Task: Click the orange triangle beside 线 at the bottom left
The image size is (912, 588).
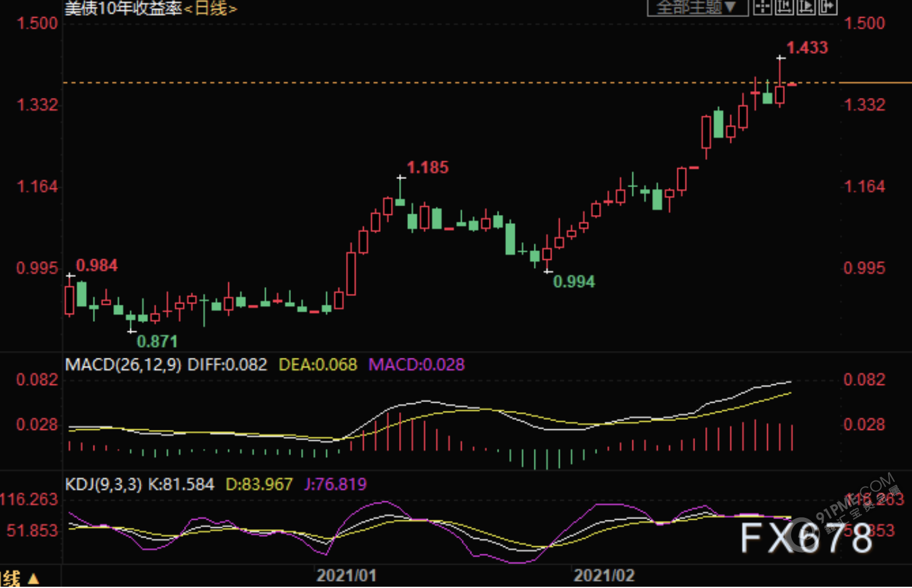Action: point(34,579)
